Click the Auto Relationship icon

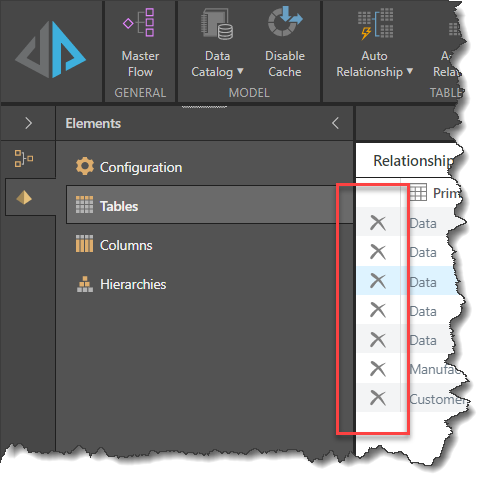375,24
